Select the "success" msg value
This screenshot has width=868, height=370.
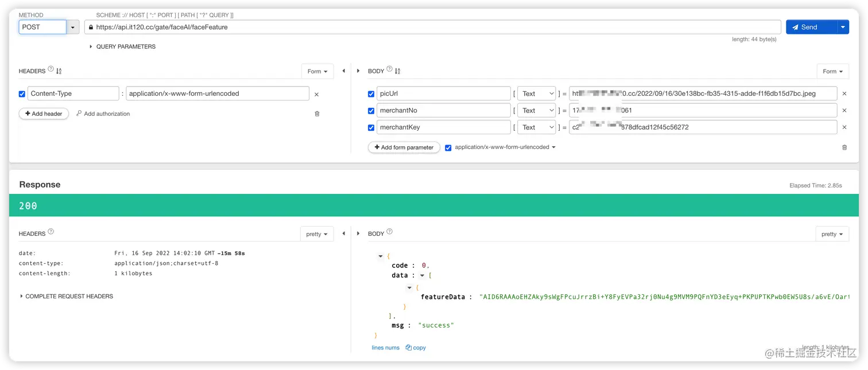[436, 325]
